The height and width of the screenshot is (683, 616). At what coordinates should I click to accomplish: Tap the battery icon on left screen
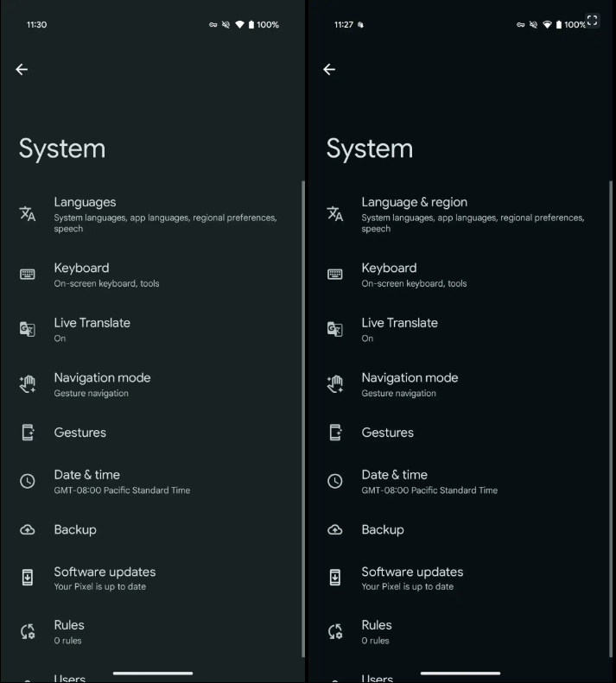(x=251, y=24)
